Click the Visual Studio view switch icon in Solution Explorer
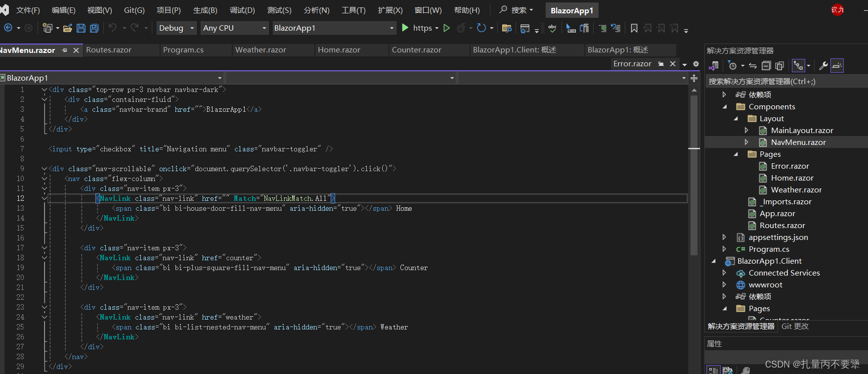Screen dimensions: 868x374 tap(713, 66)
